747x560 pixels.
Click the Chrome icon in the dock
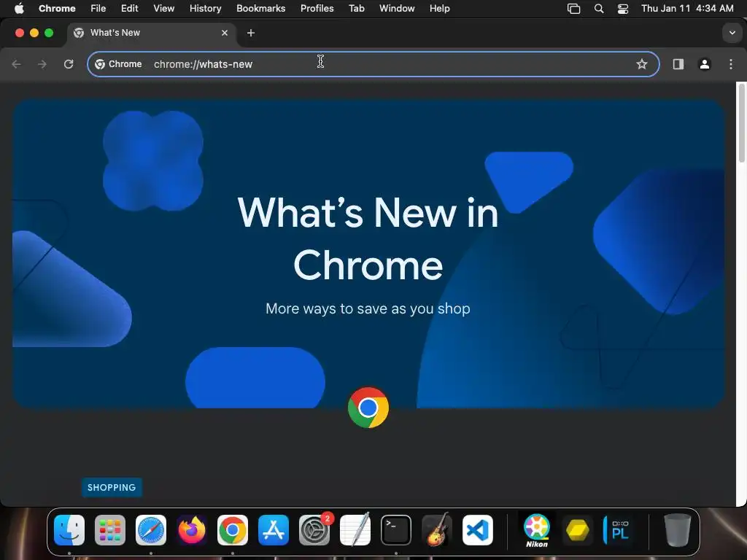[233, 530]
